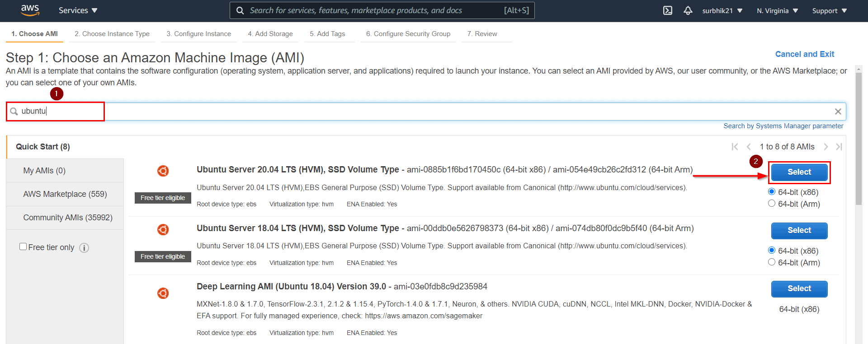Open Search by Systems Manager parameter
868x344 pixels.
click(783, 126)
